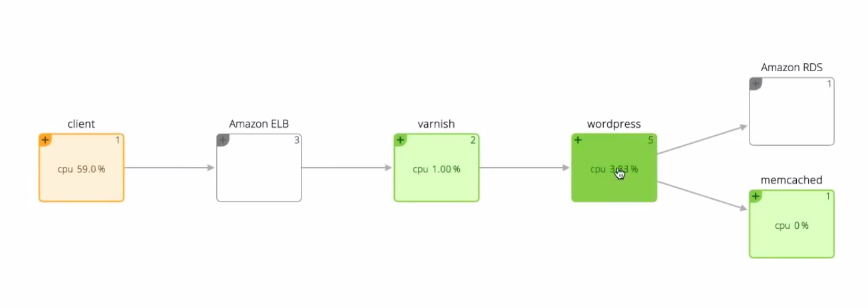
Task: Click the arrow from wordpress to memcached
Action: [702, 196]
